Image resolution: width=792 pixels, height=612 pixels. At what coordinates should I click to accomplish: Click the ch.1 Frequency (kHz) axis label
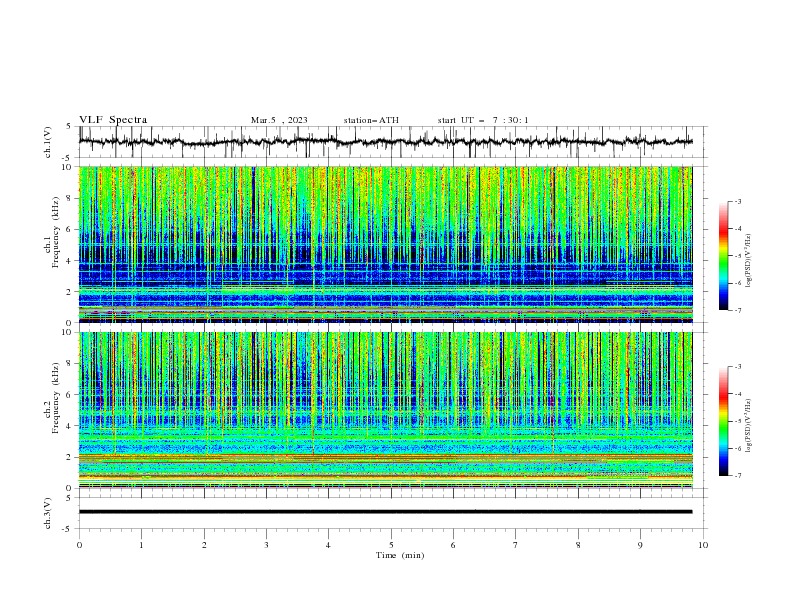click(51, 230)
